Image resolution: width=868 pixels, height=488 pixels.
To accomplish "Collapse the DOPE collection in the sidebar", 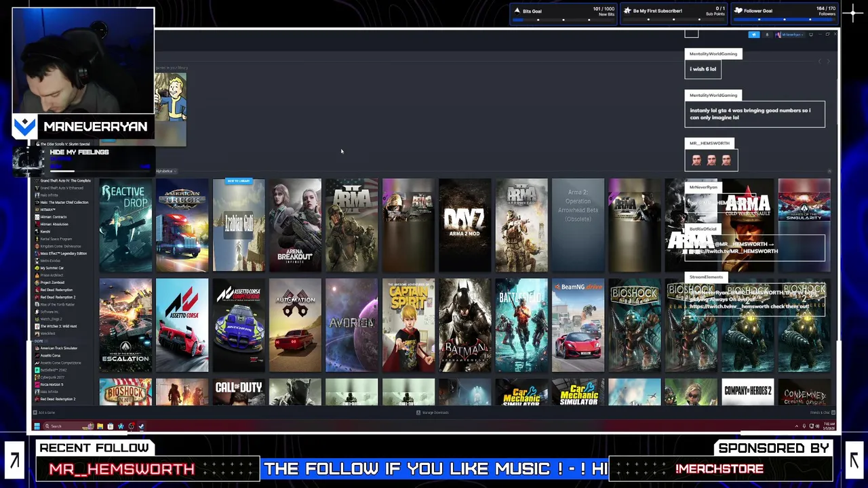I will [x=39, y=341].
